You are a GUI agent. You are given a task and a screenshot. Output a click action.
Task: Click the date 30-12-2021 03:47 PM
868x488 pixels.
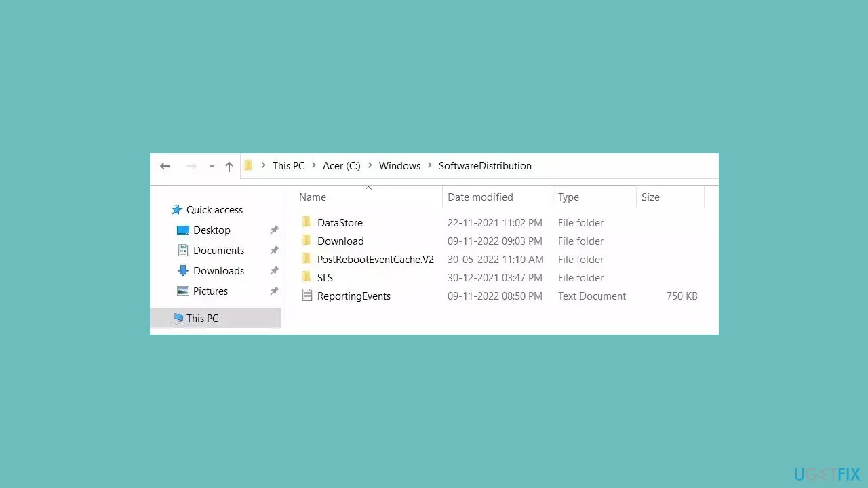[x=495, y=278]
